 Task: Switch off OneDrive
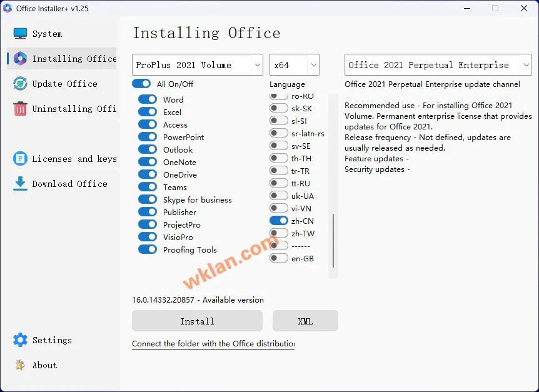tap(148, 174)
